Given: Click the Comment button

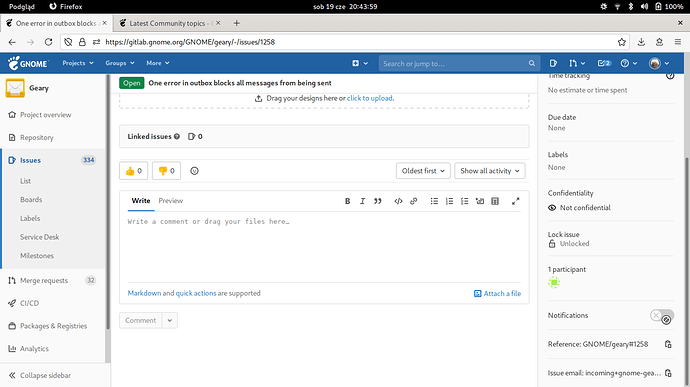Looking at the screenshot, I should coord(140,321).
